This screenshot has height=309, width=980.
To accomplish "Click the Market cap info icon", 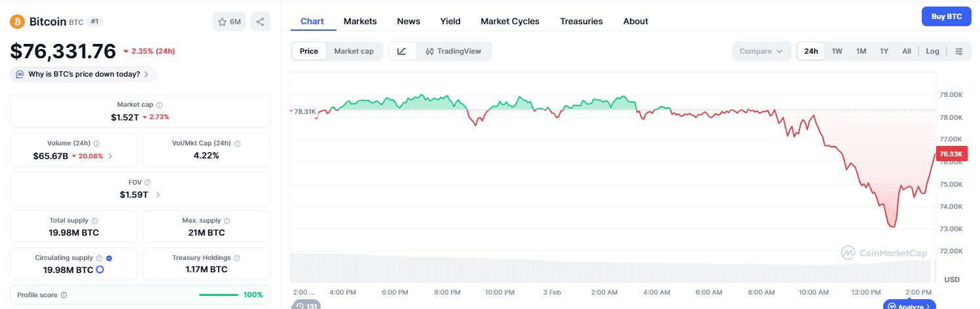I will point(160,105).
